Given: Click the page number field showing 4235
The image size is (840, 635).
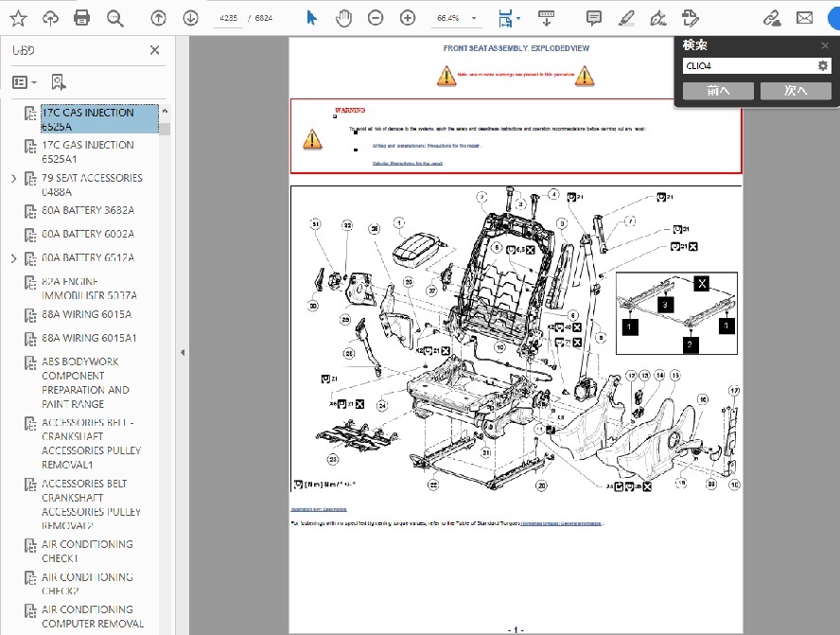Looking at the screenshot, I should click(228, 18).
